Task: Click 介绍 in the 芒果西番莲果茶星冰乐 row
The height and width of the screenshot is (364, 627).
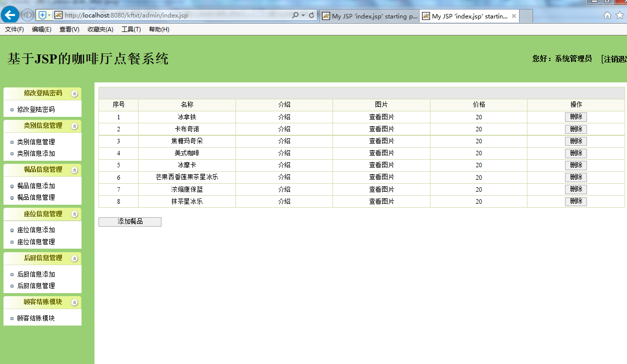Action: [x=284, y=177]
